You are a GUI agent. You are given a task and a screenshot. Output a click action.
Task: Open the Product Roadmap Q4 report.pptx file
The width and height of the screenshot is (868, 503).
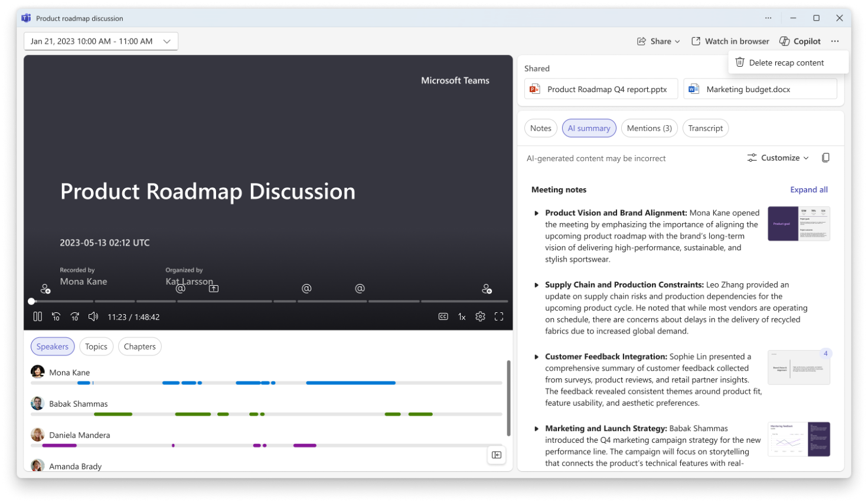point(601,89)
